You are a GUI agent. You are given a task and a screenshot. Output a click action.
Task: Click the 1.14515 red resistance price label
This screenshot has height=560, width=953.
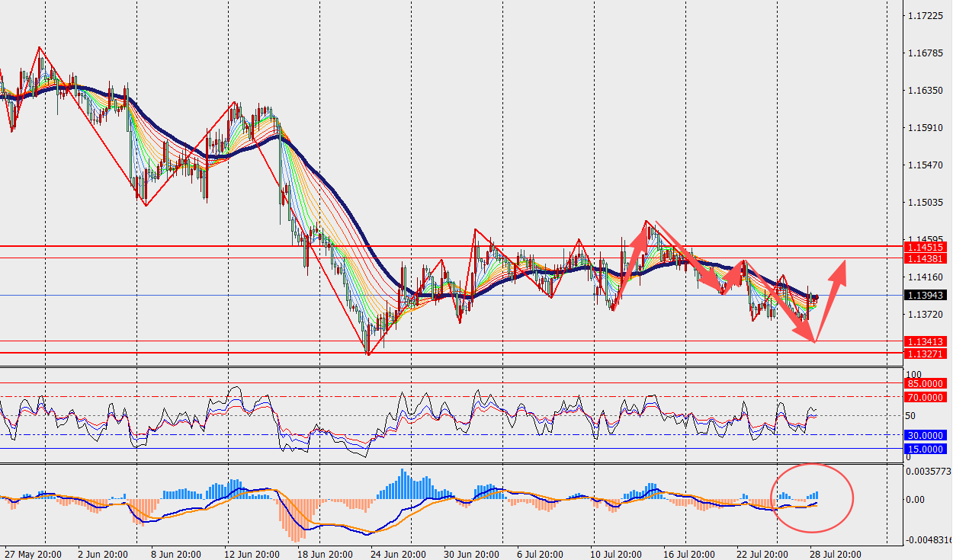coord(926,247)
